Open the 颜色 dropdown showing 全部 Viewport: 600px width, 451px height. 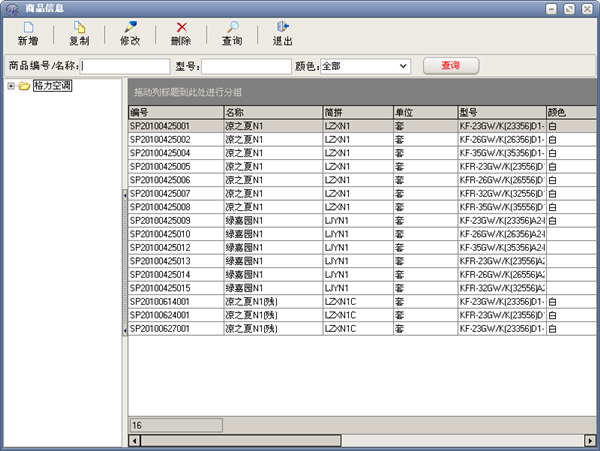(404, 66)
